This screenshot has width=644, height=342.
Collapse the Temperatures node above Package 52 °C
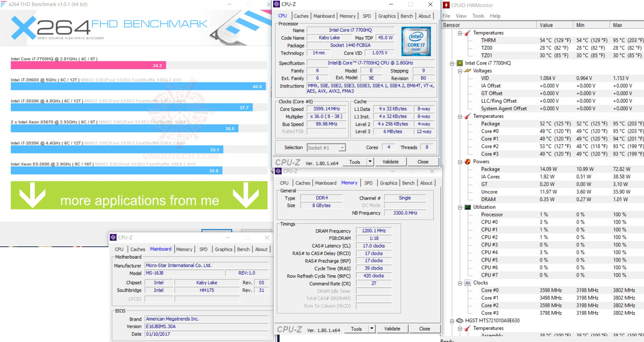460,116
